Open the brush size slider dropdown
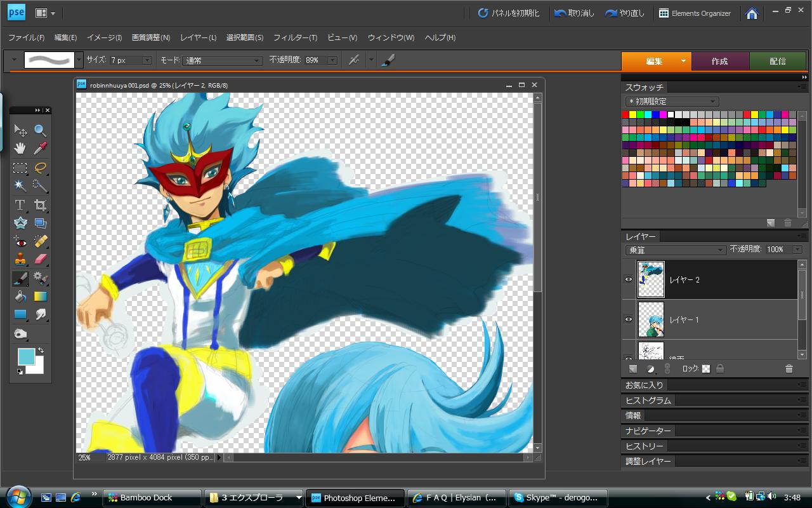This screenshot has height=508, width=812. tap(147, 60)
